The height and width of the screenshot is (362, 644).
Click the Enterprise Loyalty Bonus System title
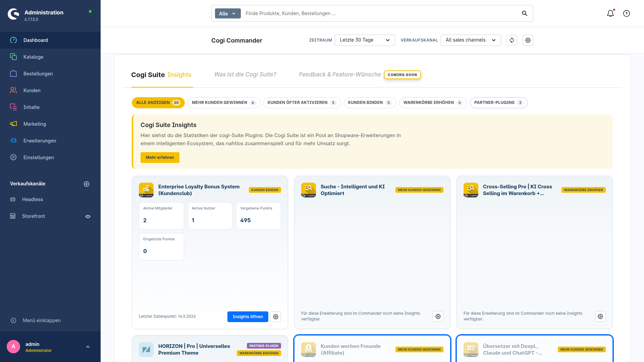(x=199, y=190)
